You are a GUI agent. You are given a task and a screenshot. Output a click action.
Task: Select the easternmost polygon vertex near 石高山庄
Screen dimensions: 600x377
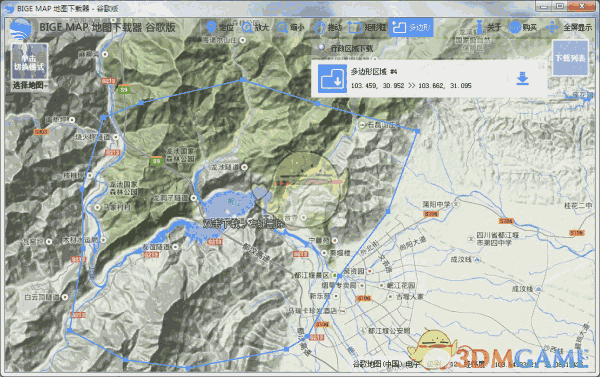(x=417, y=131)
